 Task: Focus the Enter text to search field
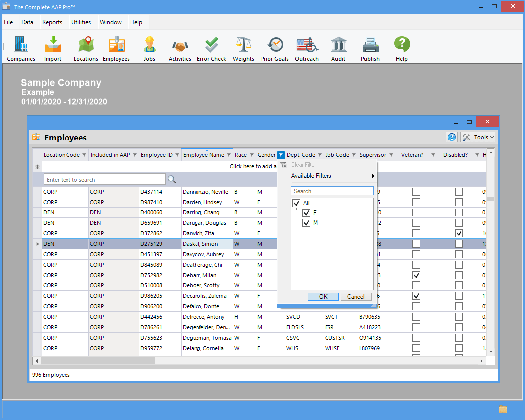coord(105,180)
